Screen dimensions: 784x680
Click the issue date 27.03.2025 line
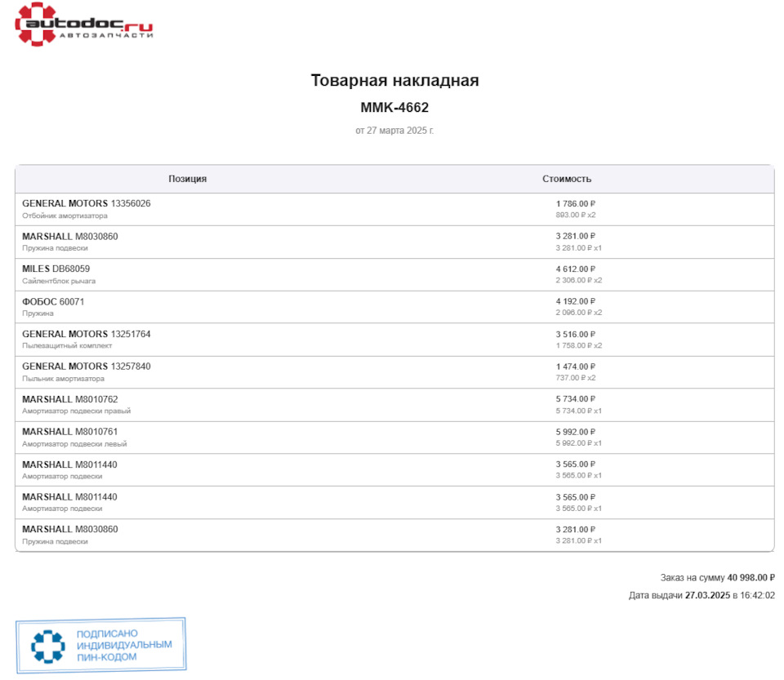(x=702, y=596)
